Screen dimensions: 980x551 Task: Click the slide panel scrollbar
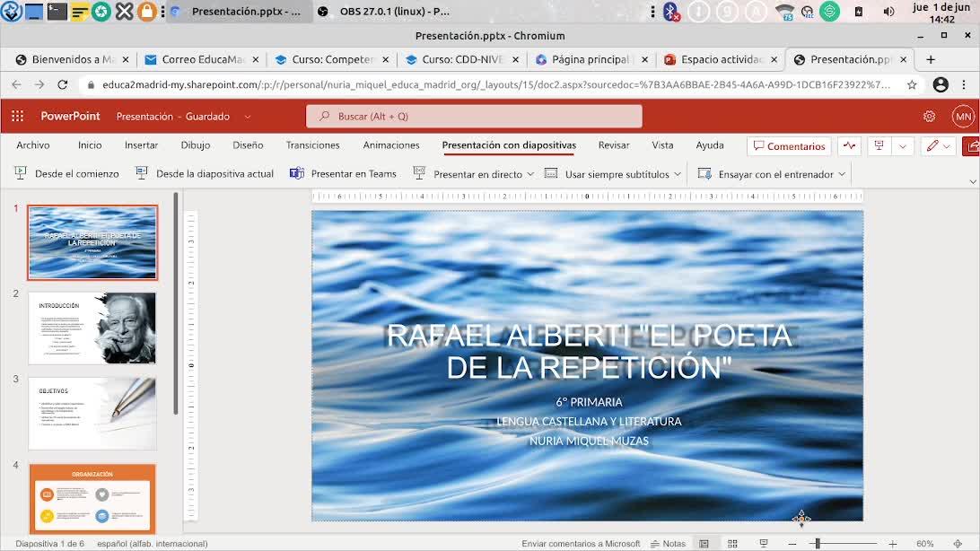point(176,303)
